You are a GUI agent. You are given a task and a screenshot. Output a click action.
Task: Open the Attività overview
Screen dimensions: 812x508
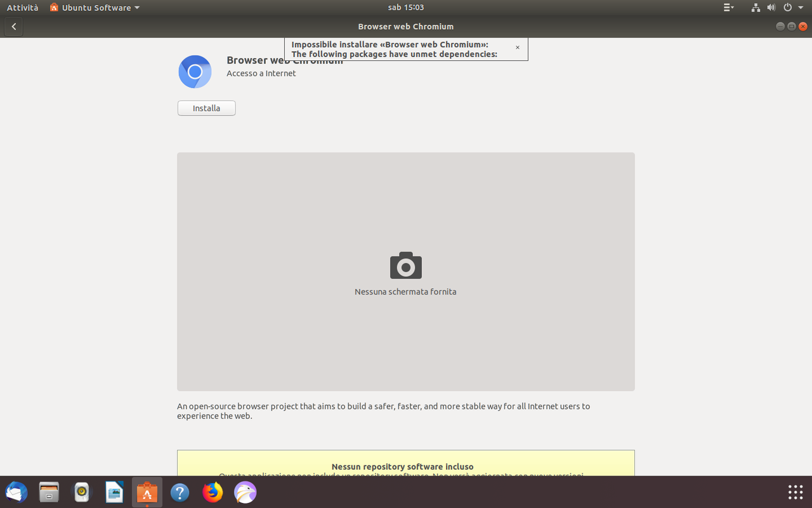[22, 7]
